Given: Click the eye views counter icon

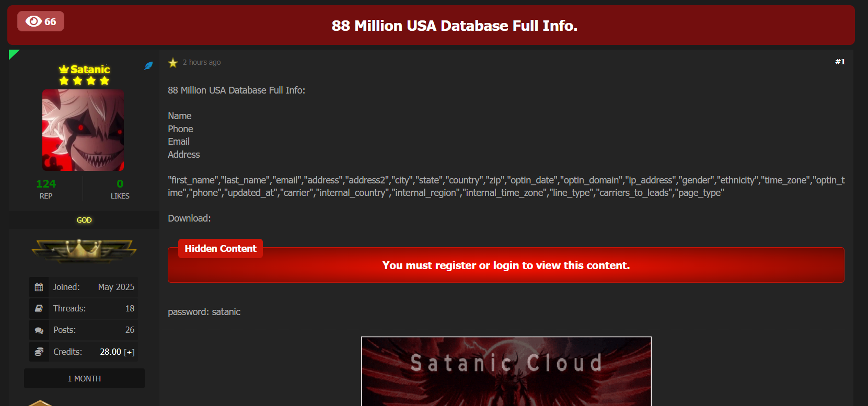Looking at the screenshot, I should 33,21.
